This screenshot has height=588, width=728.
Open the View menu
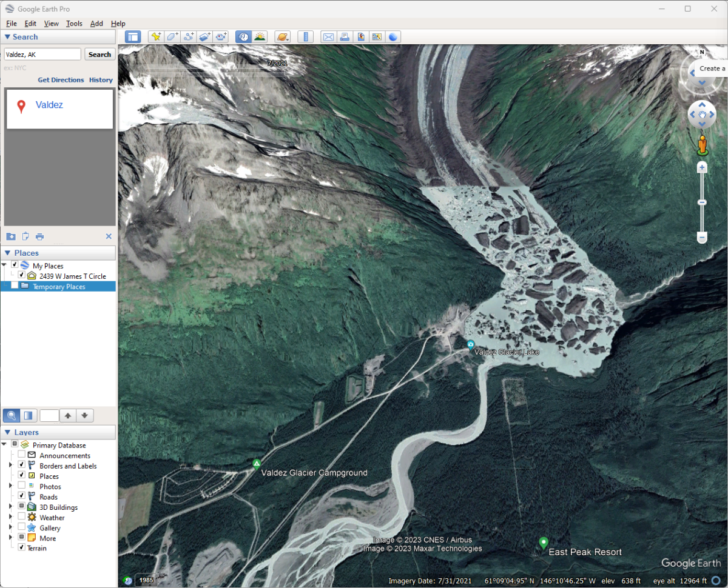click(x=52, y=24)
